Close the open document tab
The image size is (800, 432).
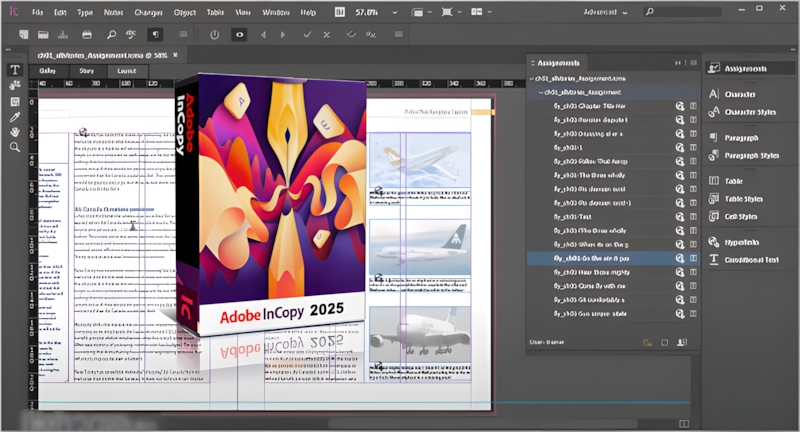[176, 55]
